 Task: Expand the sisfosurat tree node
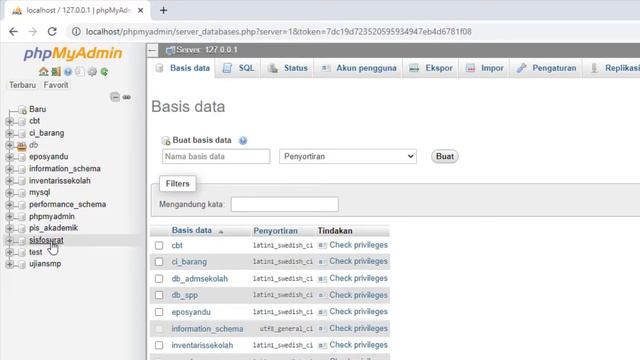tap(9, 240)
